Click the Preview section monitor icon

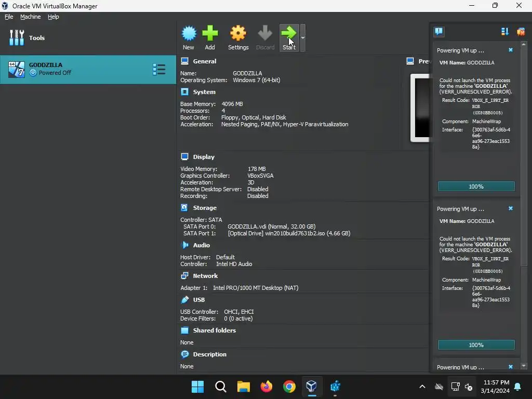[410, 61]
